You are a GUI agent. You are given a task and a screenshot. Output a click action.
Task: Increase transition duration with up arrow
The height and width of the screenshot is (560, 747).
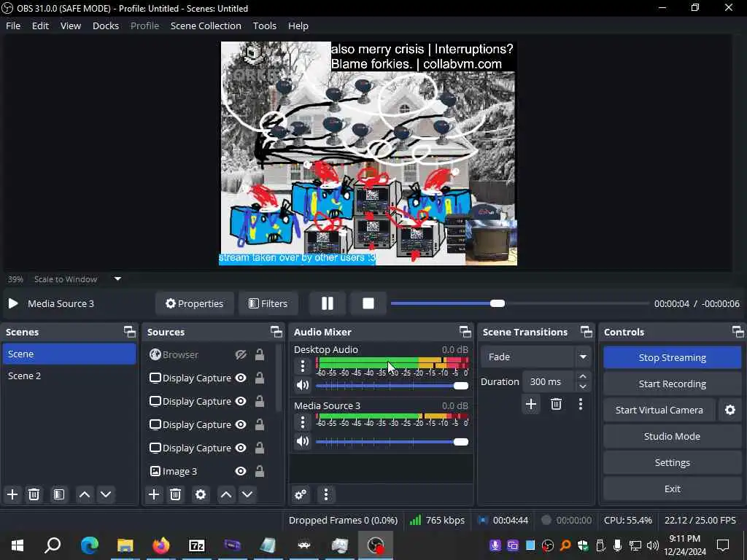tap(582, 376)
